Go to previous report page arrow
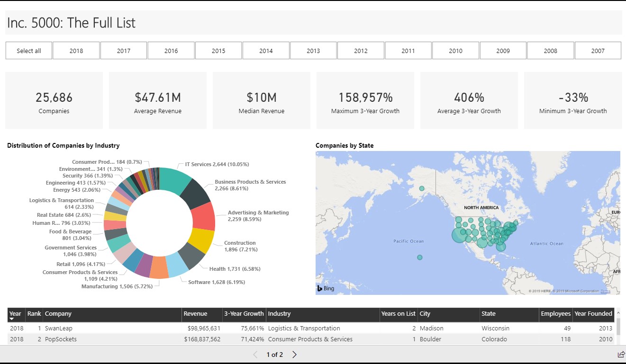Viewport: 626px width, 364px height. click(x=255, y=355)
